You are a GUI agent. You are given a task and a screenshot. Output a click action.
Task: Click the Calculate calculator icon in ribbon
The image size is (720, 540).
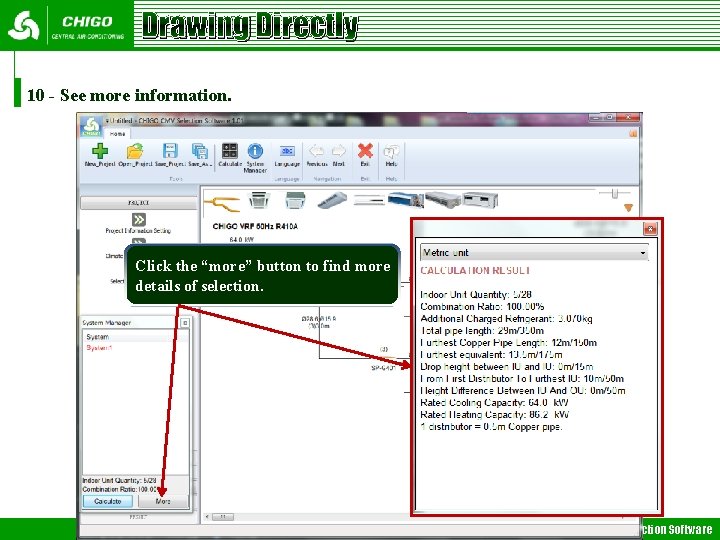230,151
